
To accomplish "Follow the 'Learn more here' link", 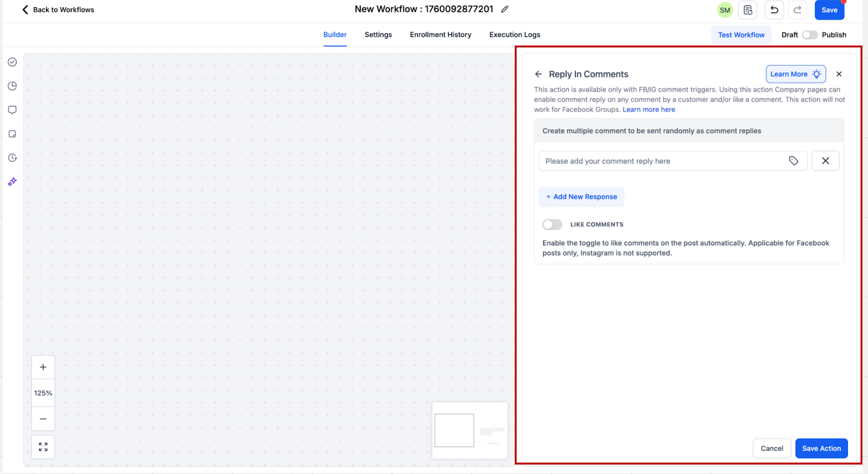I will [x=649, y=110].
